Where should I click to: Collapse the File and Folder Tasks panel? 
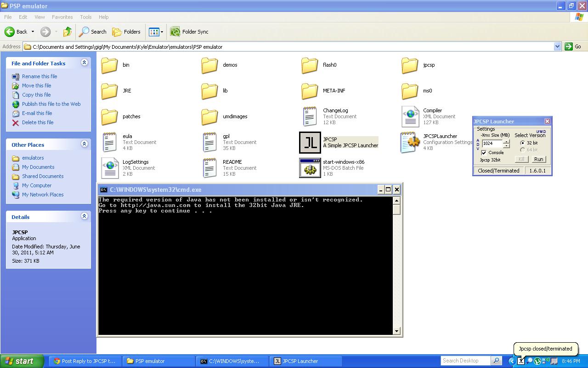(x=84, y=63)
